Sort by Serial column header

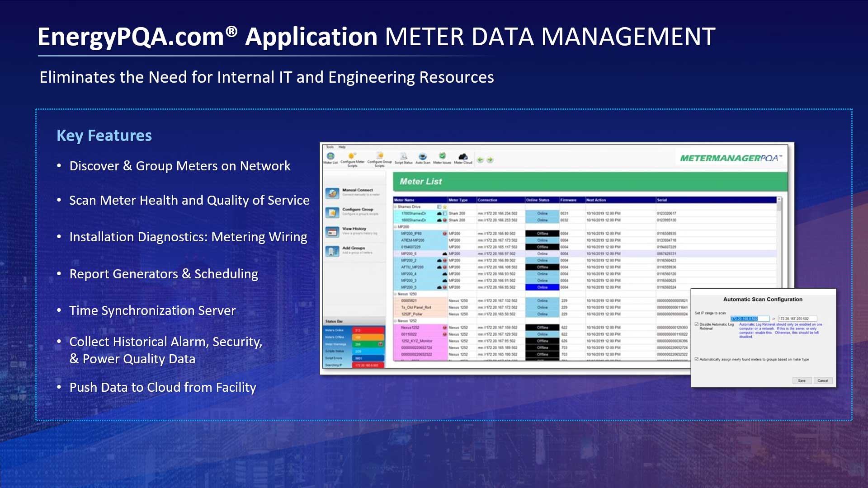[716, 200]
